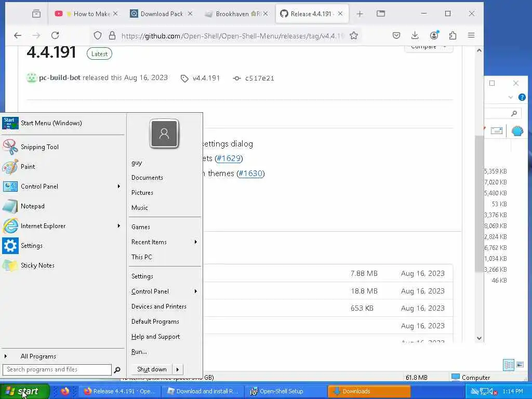Image resolution: width=532 pixels, height=399 pixels.
Task: Open Firefox account profile icon
Action: pyautogui.click(x=434, y=35)
